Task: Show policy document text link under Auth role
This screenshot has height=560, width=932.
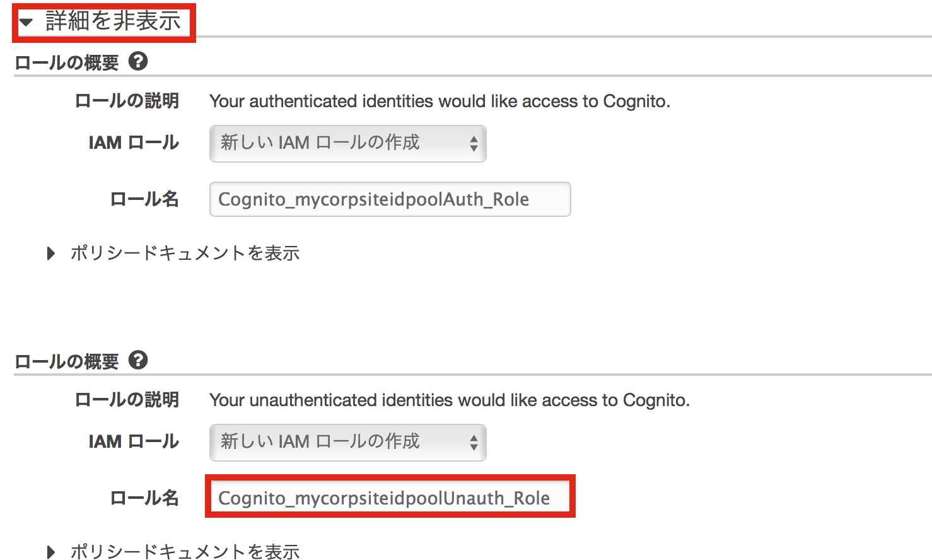Action: click(185, 254)
